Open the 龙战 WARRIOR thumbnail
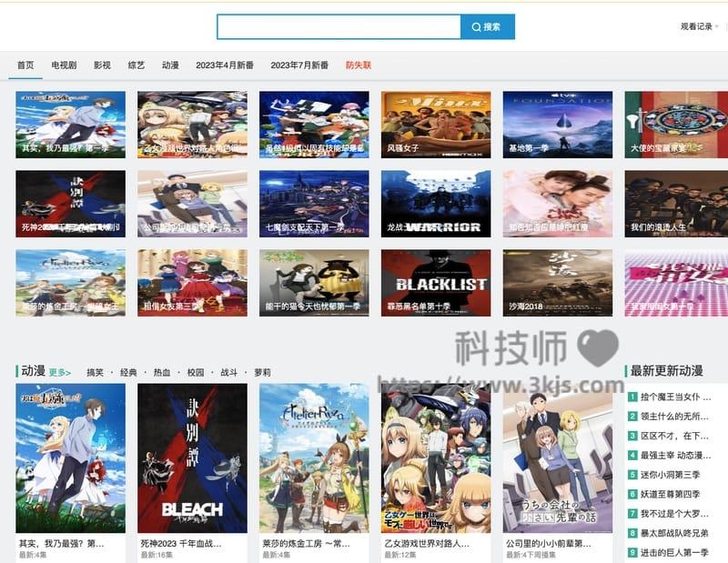Viewport: 728px width, 563px height. tap(436, 204)
